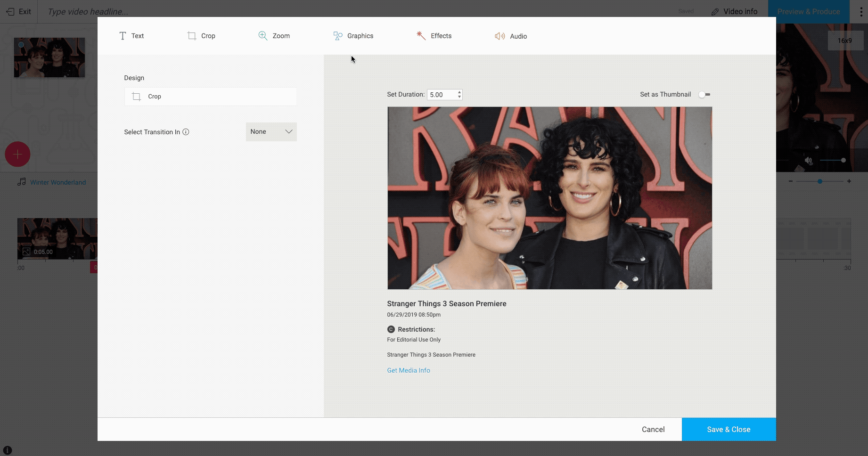
Task: Decrease duration with the down stepper arrow
Action: point(459,97)
